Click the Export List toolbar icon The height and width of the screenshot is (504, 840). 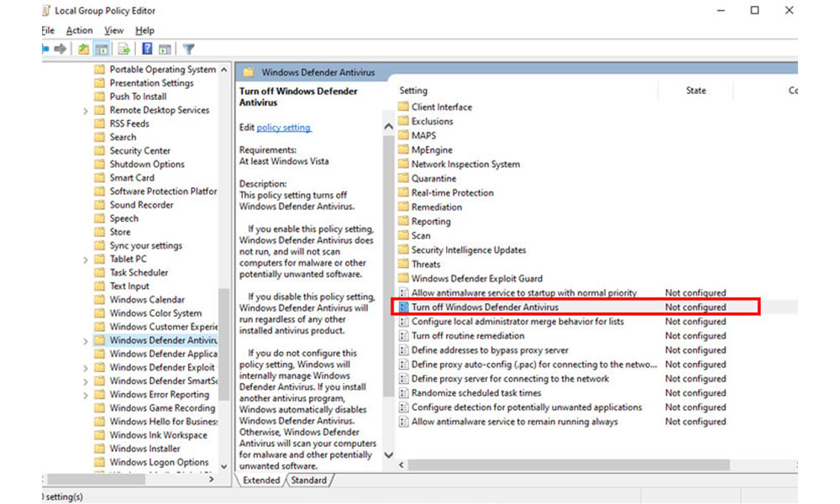point(124,50)
